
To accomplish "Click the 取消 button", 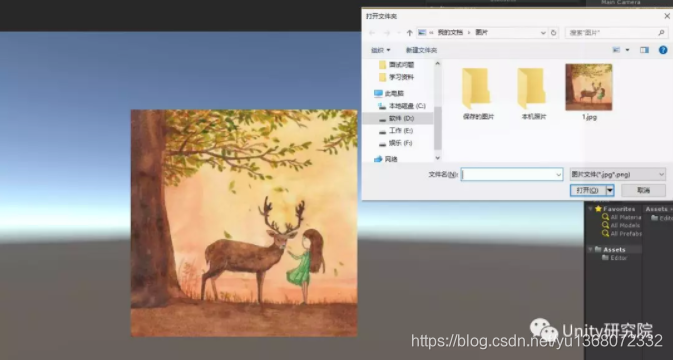I will tap(643, 190).
